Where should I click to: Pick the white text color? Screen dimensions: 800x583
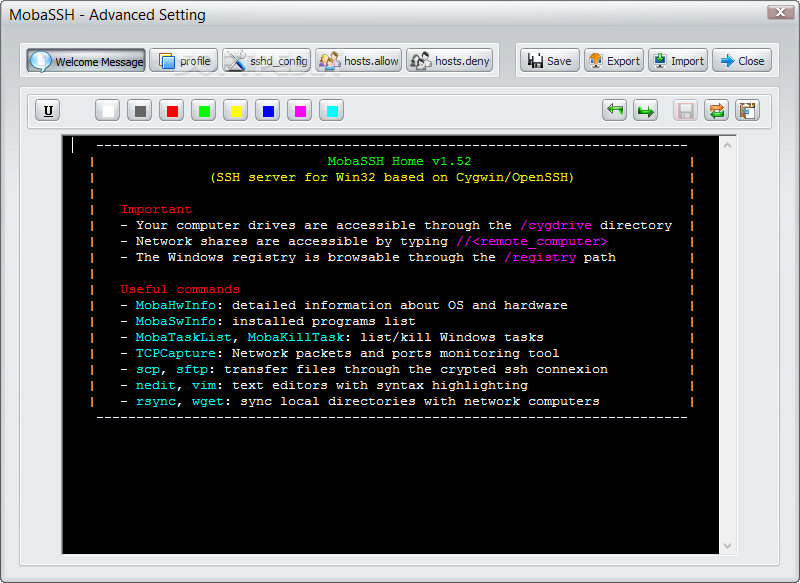coord(108,111)
